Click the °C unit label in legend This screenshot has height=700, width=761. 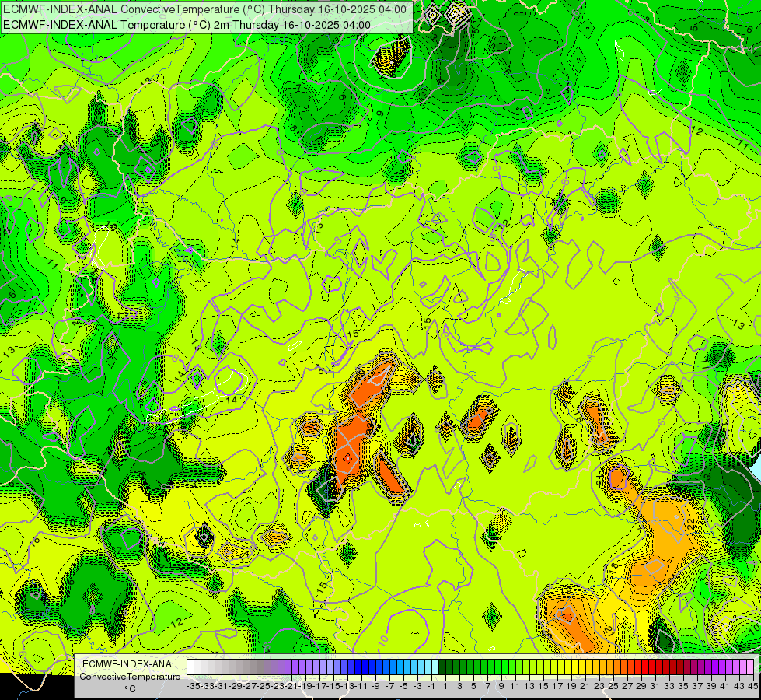point(130,688)
